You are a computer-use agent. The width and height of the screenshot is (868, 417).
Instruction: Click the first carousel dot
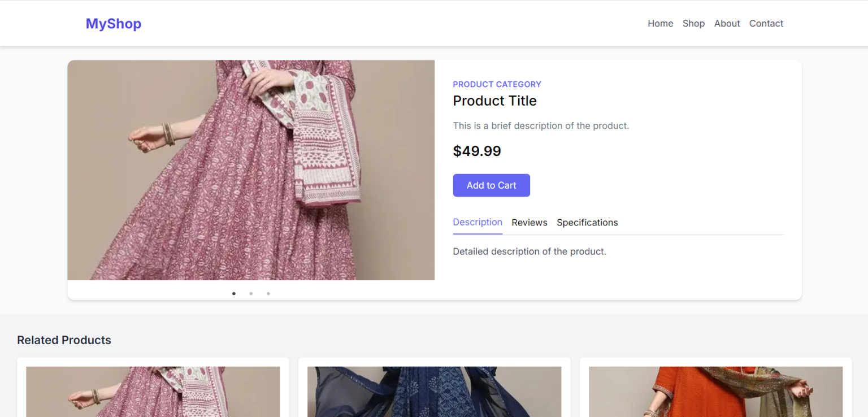pos(233,293)
